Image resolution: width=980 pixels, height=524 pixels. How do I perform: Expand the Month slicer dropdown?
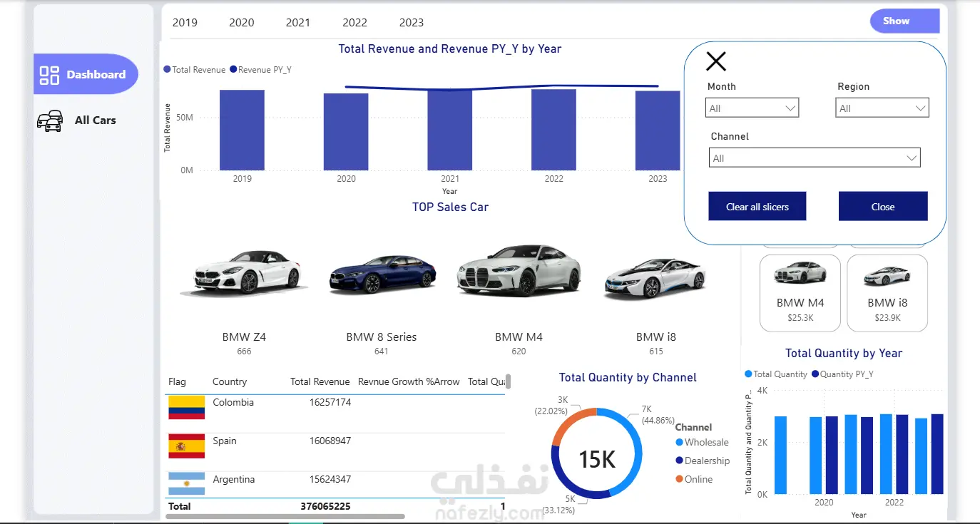click(x=752, y=108)
